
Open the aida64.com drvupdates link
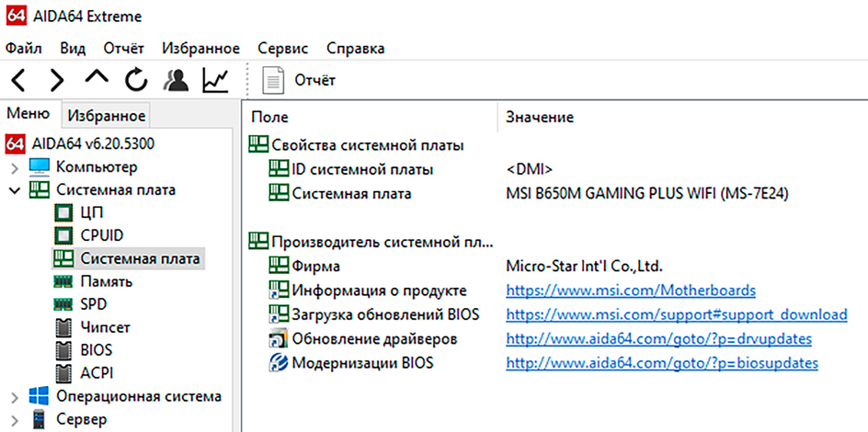658,339
